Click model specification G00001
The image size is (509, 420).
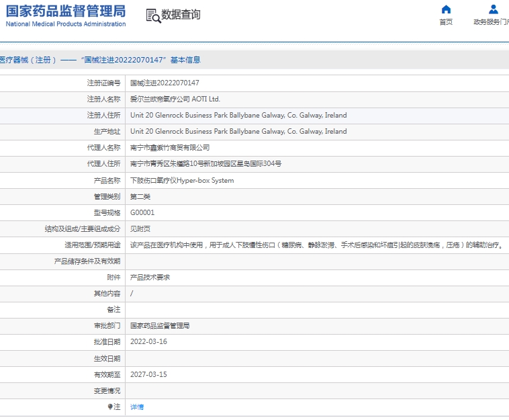[142, 212]
